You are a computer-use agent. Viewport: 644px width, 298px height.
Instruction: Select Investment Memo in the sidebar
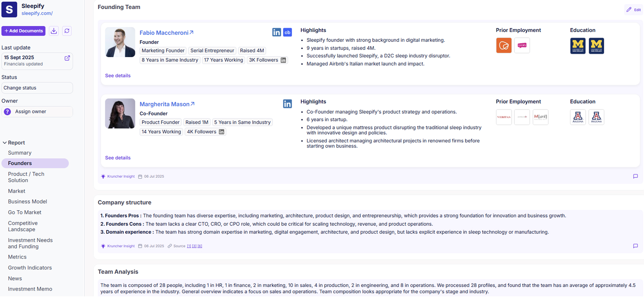pyautogui.click(x=30, y=289)
